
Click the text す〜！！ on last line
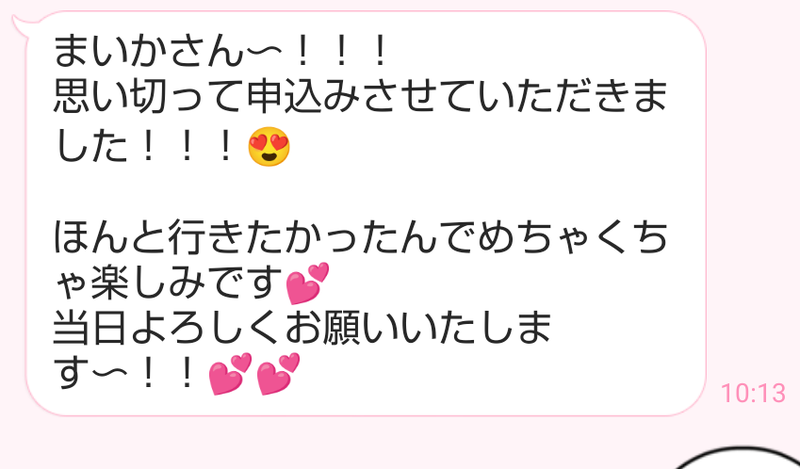[x=128, y=375]
